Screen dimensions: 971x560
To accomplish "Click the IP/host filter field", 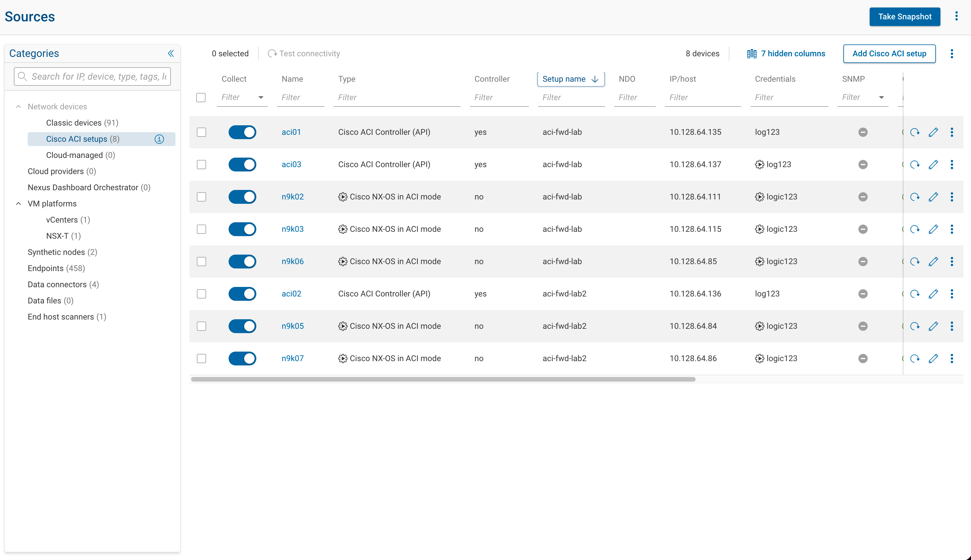I will click(x=703, y=98).
